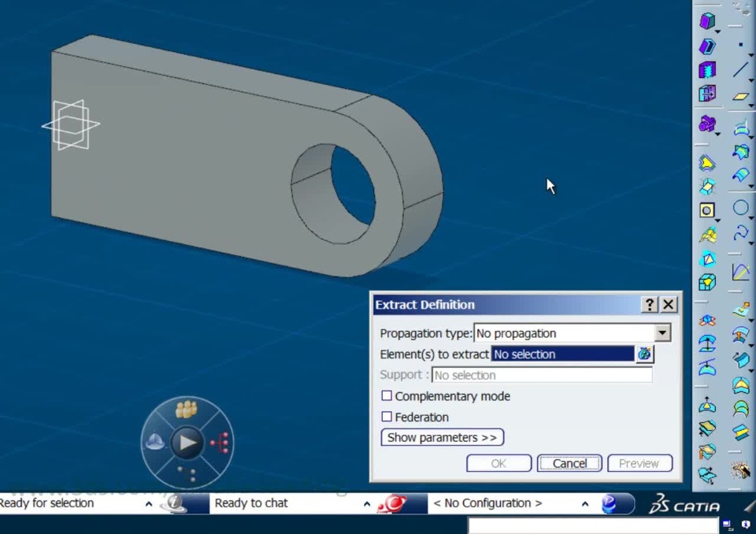Select the Fill surface tool icon

741,384
